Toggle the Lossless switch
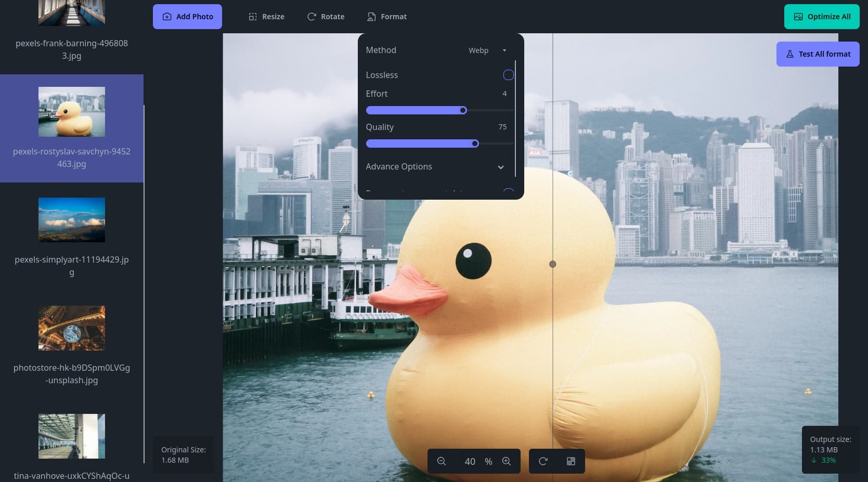This screenshot has width=868, height=482. click(509, 75)
